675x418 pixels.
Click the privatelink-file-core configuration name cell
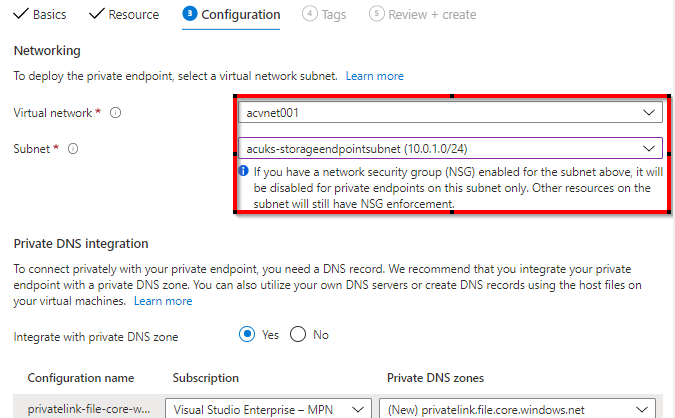(87, 409)
